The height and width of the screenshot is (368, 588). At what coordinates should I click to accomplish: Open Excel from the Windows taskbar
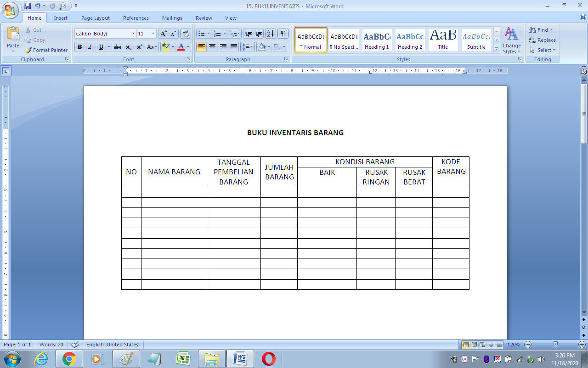[184, 359]
